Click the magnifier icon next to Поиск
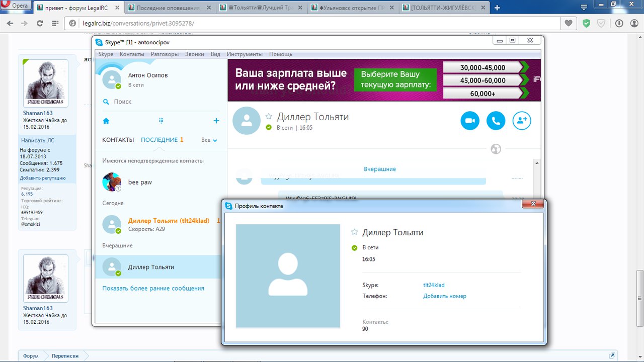Screen dimensions: 644x362 coord(106,102)
